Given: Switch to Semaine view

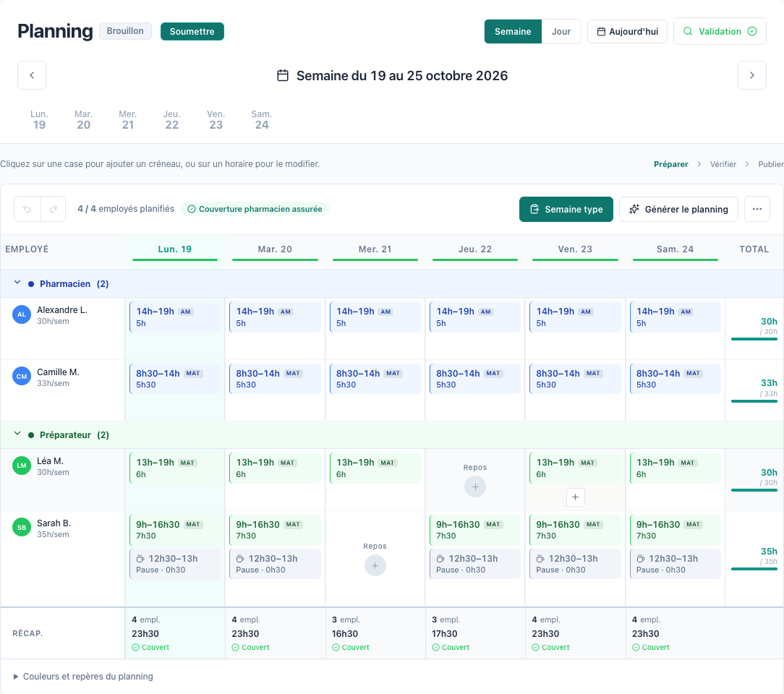Looking at the screenshot, I should [513, 32].
